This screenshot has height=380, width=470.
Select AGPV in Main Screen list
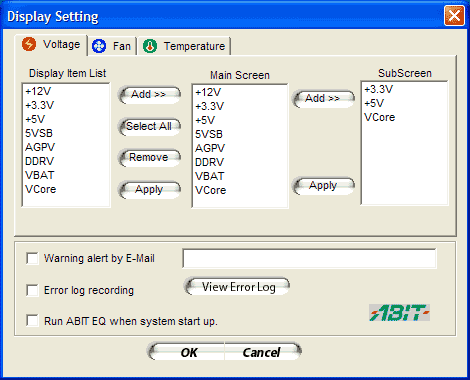tap(210, 148)
